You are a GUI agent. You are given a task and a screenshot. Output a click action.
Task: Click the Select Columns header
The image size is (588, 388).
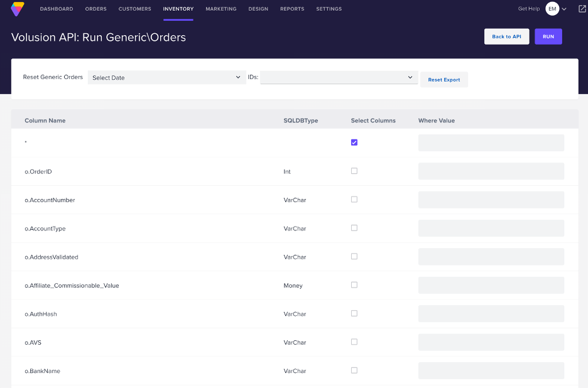373,121
